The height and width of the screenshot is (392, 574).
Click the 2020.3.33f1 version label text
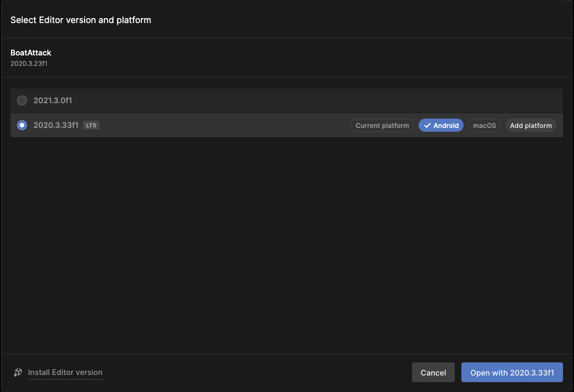click(55, 125)
